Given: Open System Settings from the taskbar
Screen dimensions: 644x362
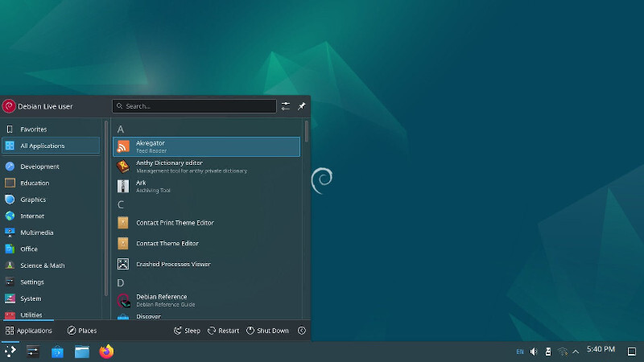Looking at the screenshot, I should tap(33, 352).
